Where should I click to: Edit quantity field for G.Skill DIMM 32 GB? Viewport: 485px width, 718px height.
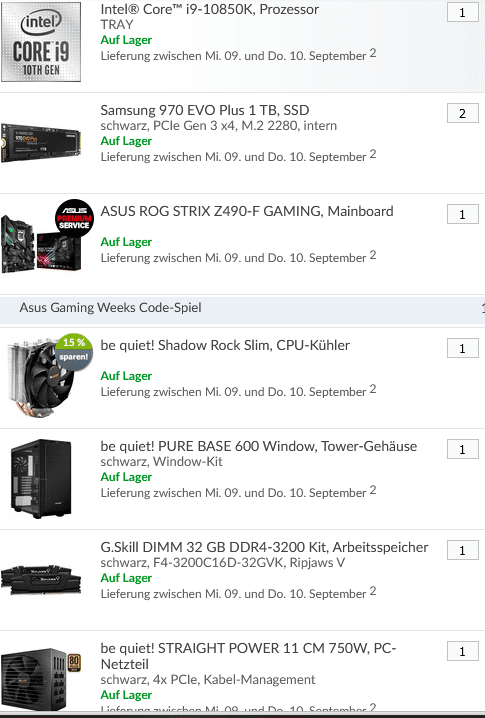click(x=463, y=550)
